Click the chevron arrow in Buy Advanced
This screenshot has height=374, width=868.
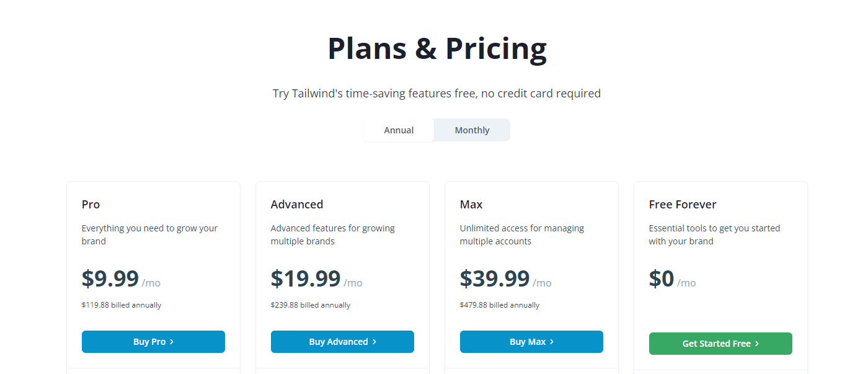(374, 342)
